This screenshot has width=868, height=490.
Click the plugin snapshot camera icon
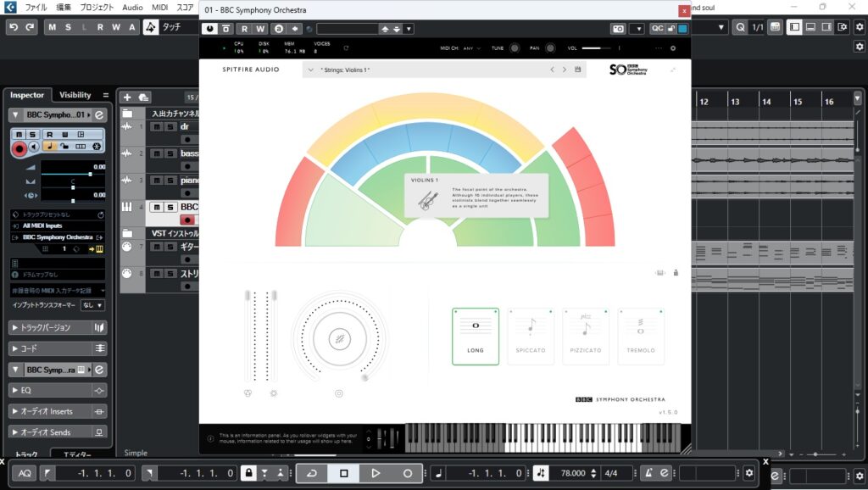(x=618, y=29)
